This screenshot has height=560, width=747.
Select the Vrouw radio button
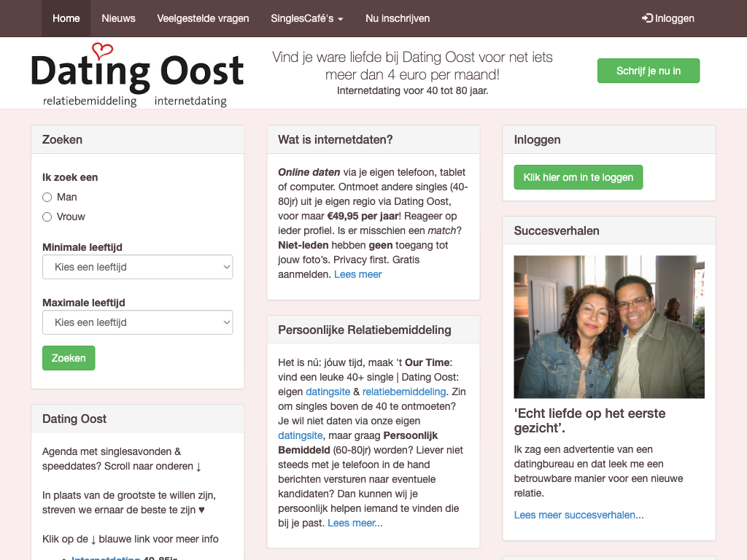[x=47, y=217]
